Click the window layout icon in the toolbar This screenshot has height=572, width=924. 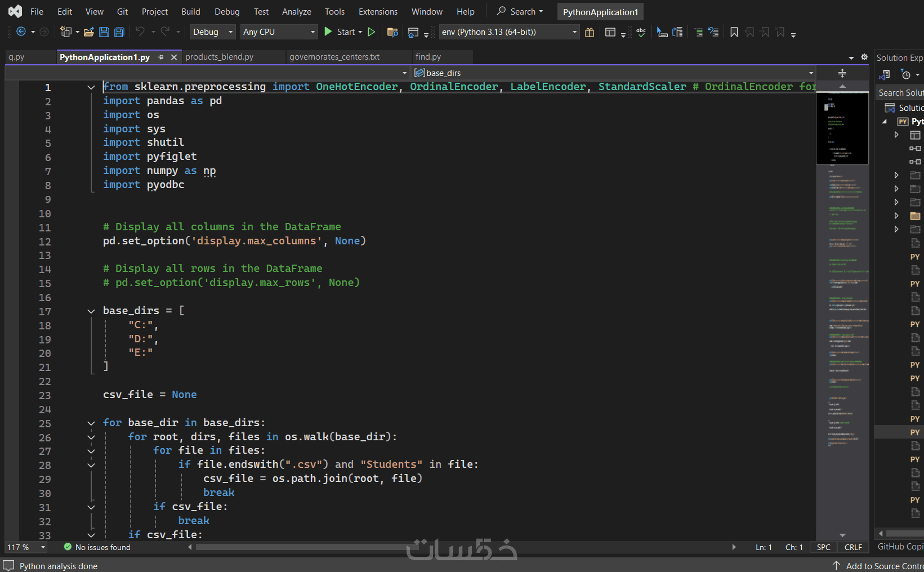click(x=610, y=32)
